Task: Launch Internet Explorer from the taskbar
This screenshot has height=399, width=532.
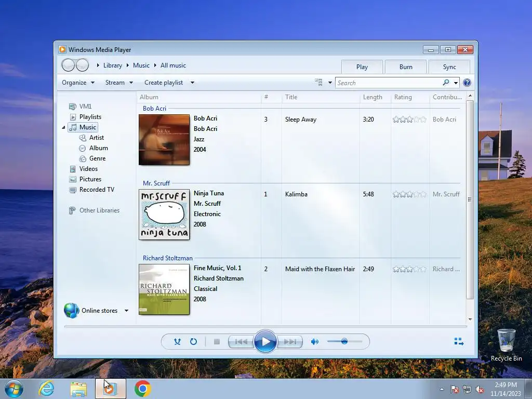Action: click(46, 389)
